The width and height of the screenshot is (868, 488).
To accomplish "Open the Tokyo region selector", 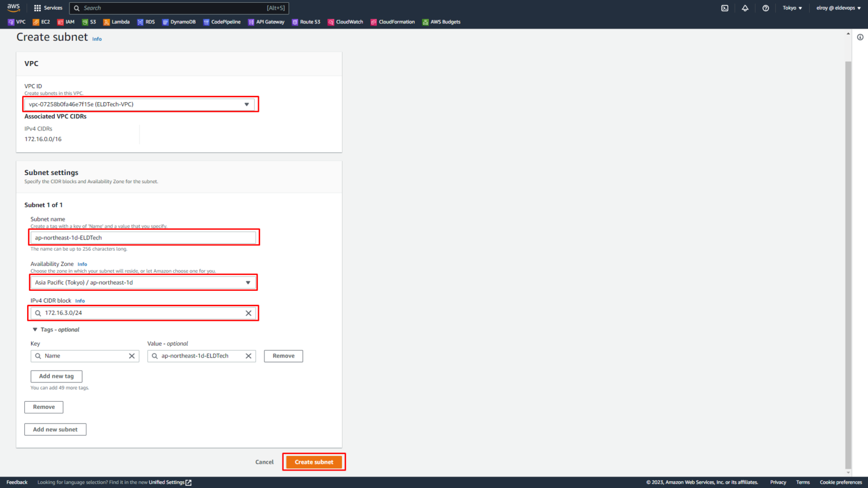I will click(x=792, y=8).
